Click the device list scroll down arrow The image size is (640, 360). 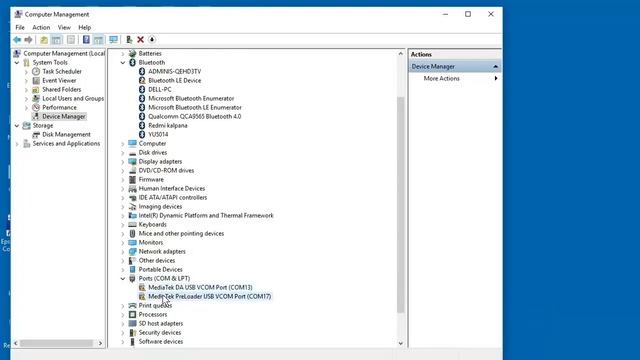coord(400,343)
